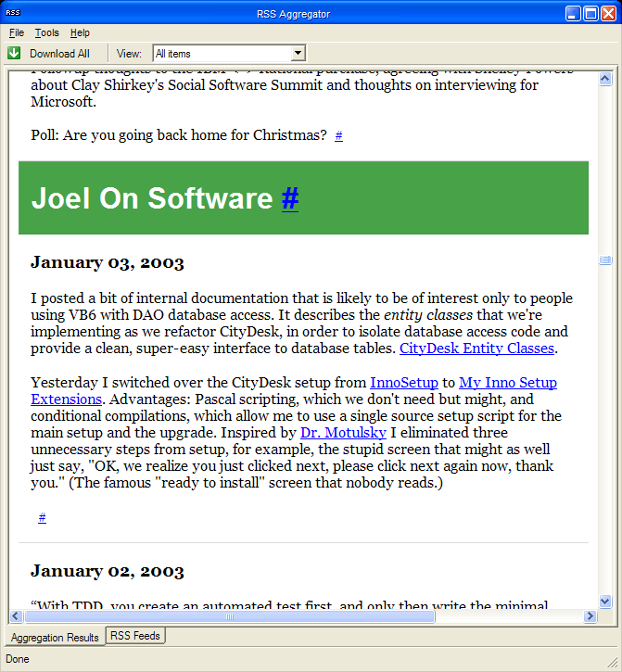Open the CityDesk Entity Classes link
The image size is (622, 672).
[476, 349]
